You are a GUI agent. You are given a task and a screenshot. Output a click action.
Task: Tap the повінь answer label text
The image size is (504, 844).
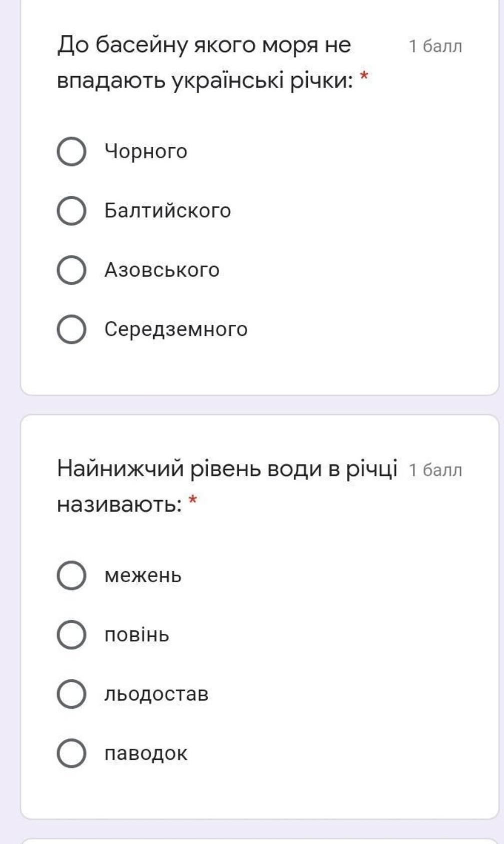click(x=137, y=635)
